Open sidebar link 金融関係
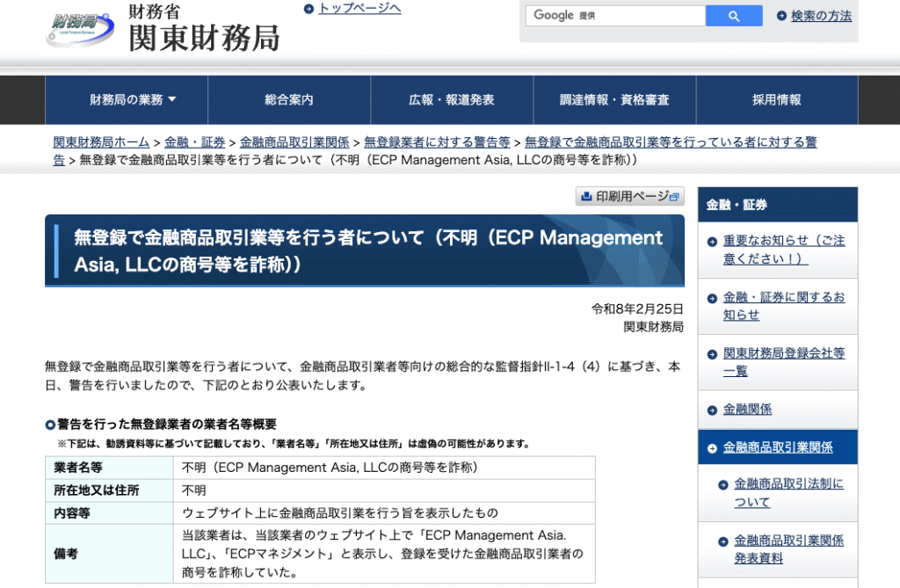 tap(747, 410)
